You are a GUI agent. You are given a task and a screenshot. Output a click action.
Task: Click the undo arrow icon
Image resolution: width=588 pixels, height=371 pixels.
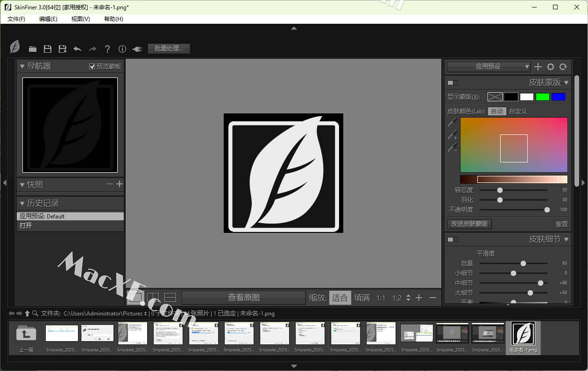[x=78, y=49]
